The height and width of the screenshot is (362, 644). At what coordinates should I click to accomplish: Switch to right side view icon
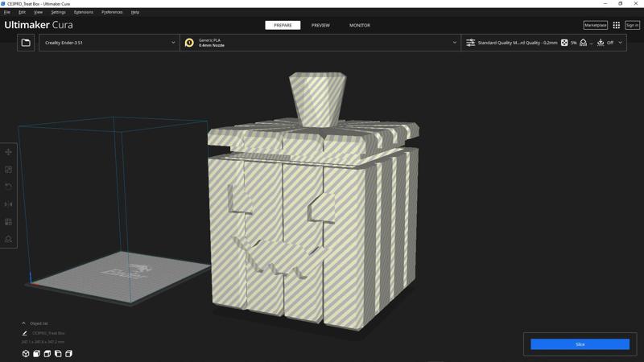point(68,353)
